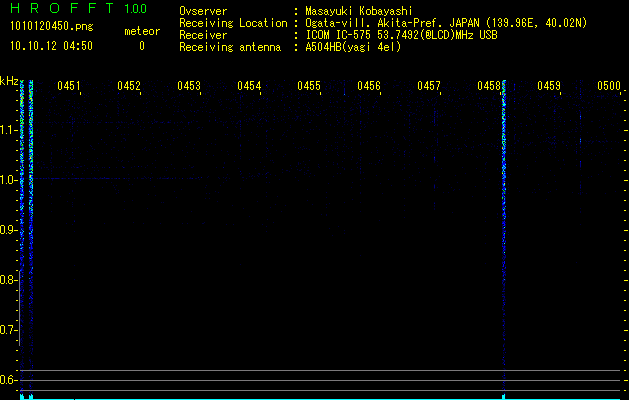Click the ICOM IC-575 receiver text
Screen dimensions: 629x400
[x=401, y=35]
